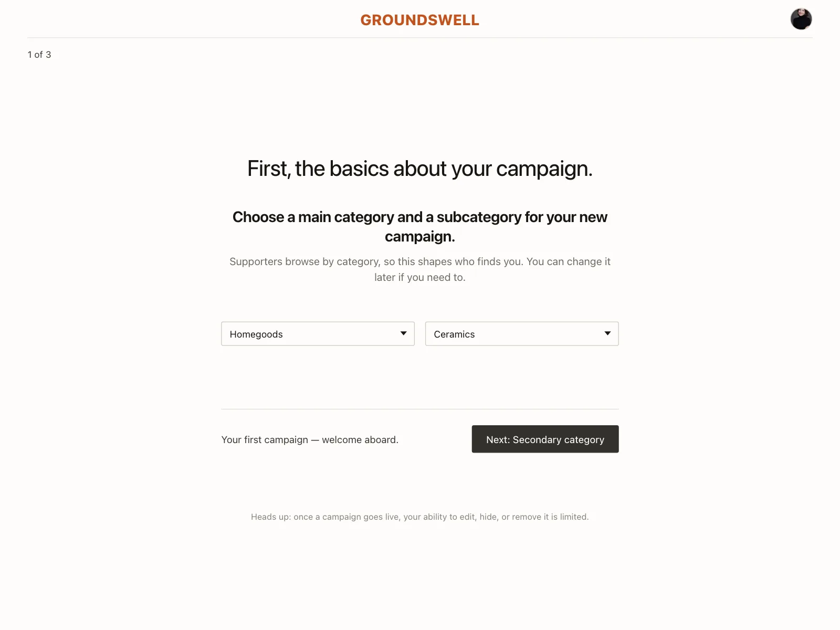Open the Ceramics subcategory dropdown
This screenshot has height=630, width=840.
click(522, 334)
